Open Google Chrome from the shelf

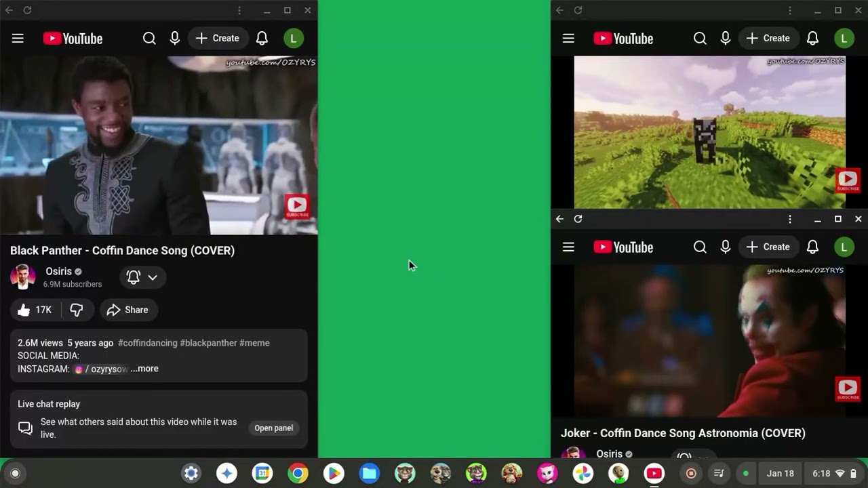[x=298, y=473]
